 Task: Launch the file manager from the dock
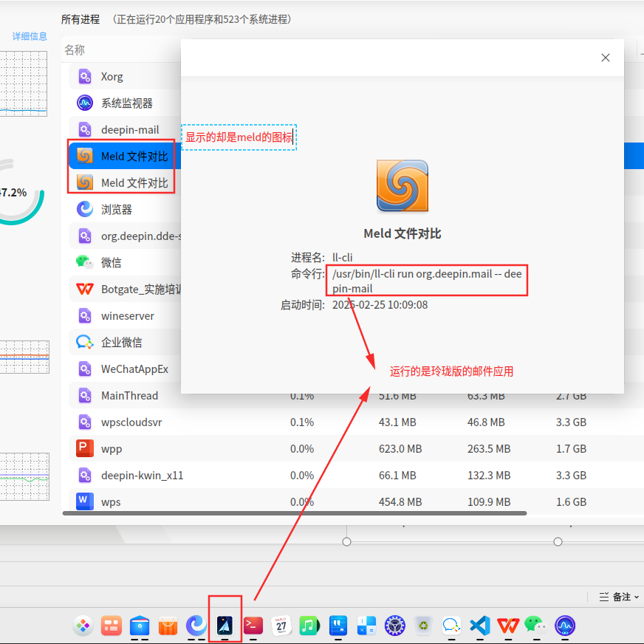(x=140, y=626)
